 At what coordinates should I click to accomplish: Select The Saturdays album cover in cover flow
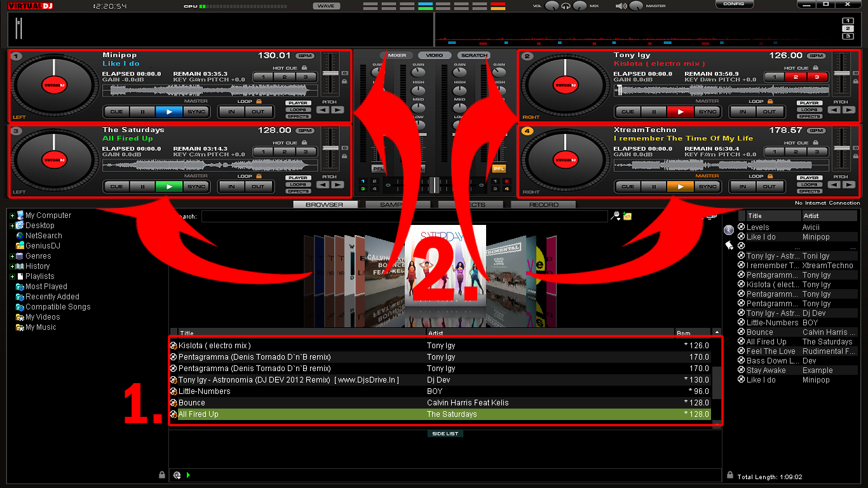coord(445,266)
